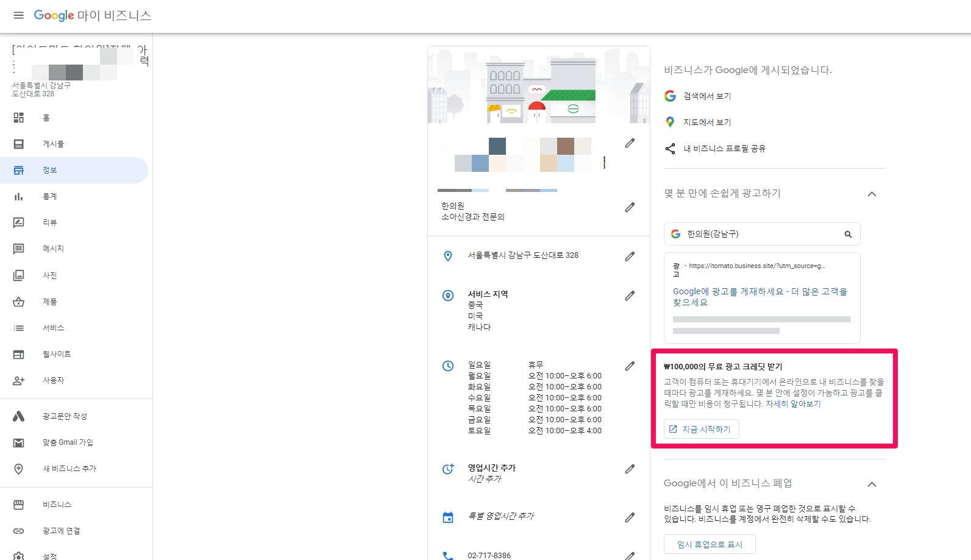Image resolution: width=971 pixels, height=560 pixels.
Task: Open 웹사이트 menu item
Action: point(57,354)
